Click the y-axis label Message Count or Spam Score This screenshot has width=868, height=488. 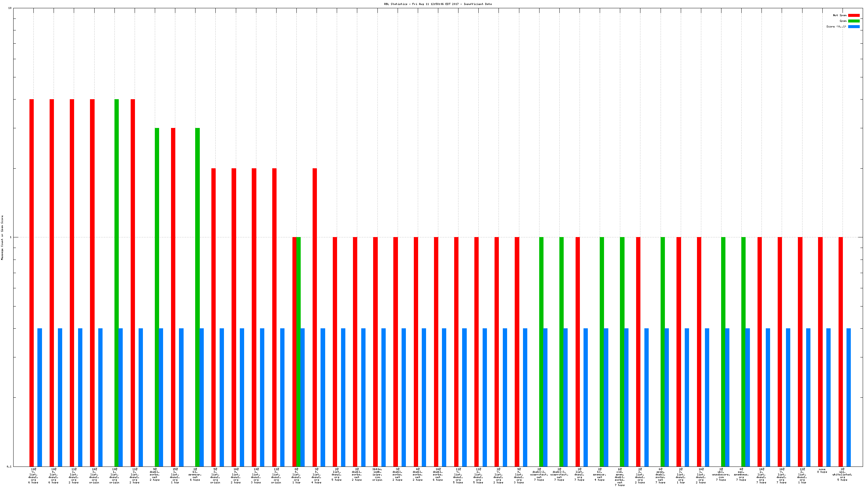[x=2, y=238]
